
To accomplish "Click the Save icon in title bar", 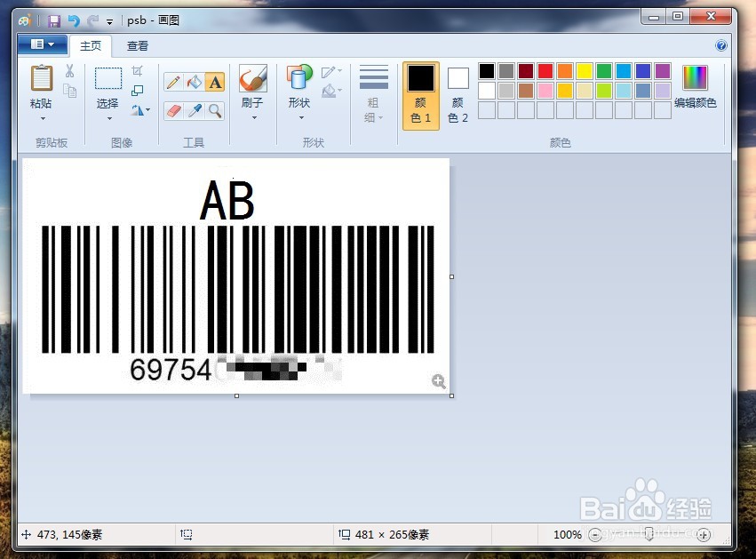I will (53, 20).
